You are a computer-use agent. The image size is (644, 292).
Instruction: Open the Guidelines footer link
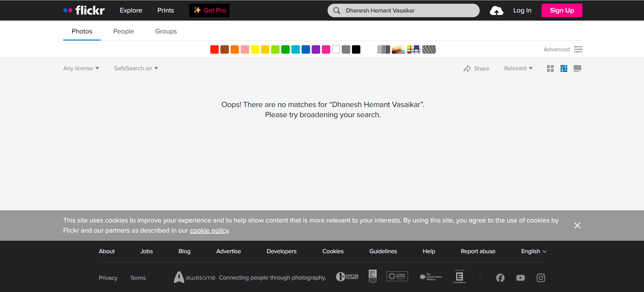[x=383, y=251]
